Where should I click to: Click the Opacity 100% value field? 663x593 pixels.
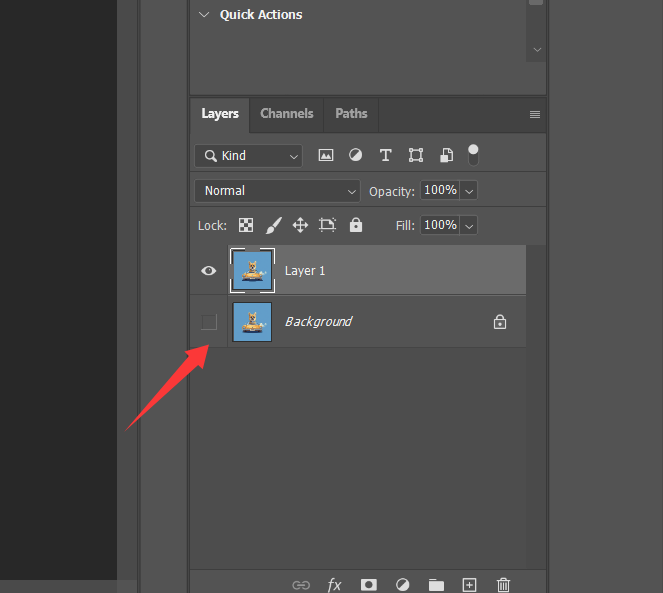(x=440, y=190)
